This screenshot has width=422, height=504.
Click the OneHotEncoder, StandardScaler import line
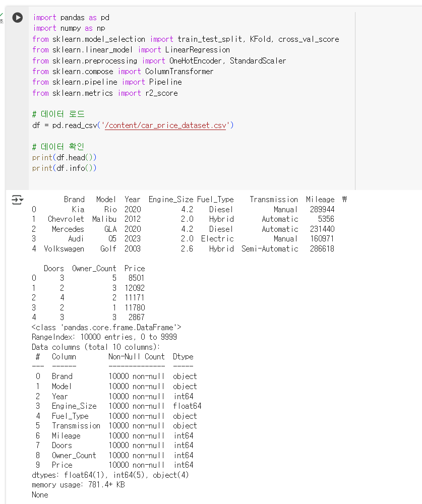coord(159,61)
